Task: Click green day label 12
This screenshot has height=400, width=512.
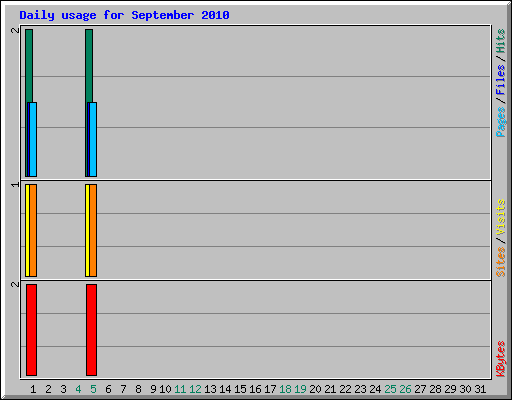Action: (x=195, y=389)
